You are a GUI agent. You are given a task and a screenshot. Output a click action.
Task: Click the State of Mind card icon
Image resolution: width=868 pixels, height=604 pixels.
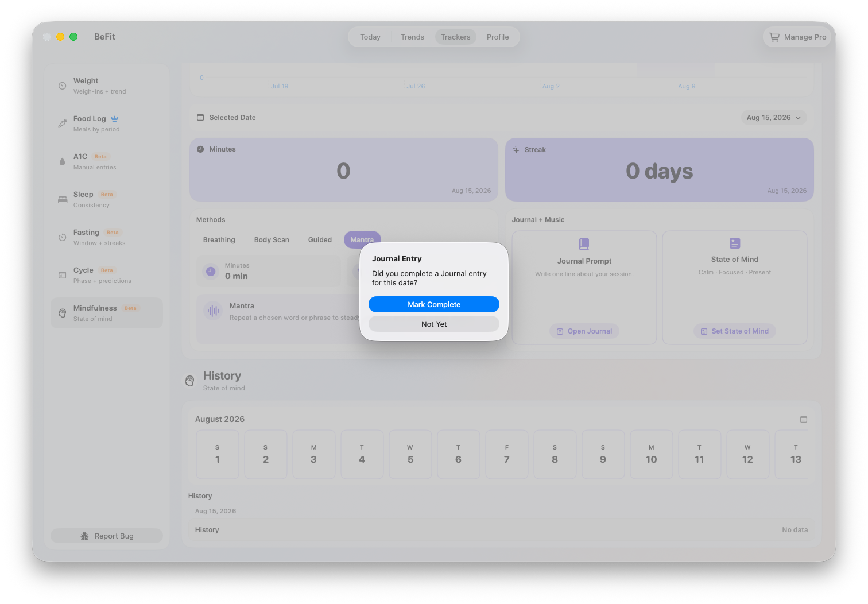tap(735, 243)
